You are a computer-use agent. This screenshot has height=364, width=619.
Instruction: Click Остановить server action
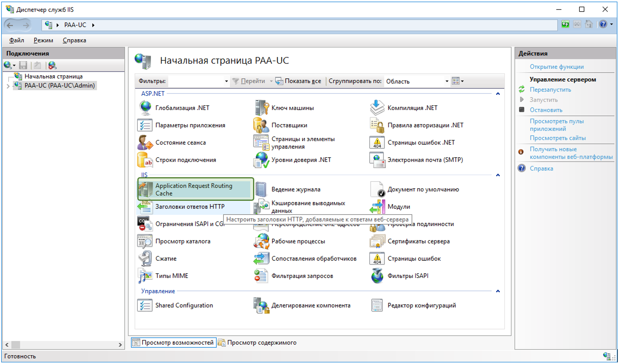(546, 110)
